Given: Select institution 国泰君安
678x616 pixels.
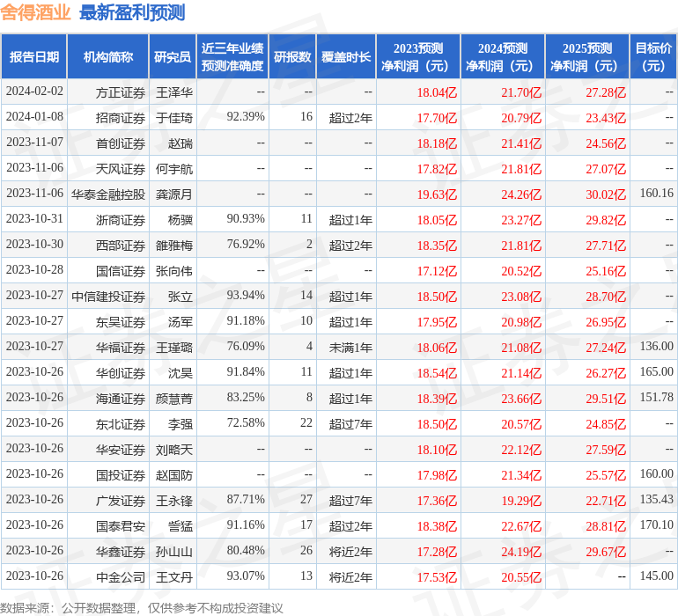Looking at the screenshot, I should [121, 526].
